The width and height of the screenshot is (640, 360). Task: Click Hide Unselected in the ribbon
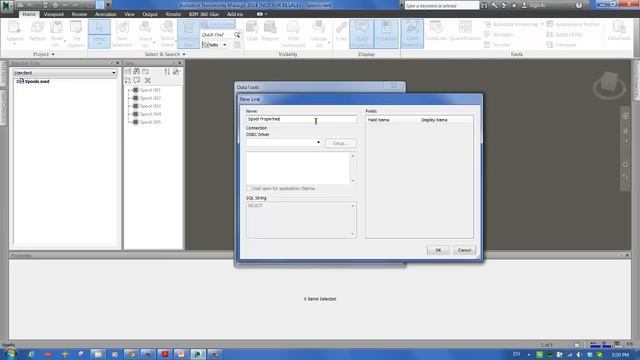(x=293, y=33)
